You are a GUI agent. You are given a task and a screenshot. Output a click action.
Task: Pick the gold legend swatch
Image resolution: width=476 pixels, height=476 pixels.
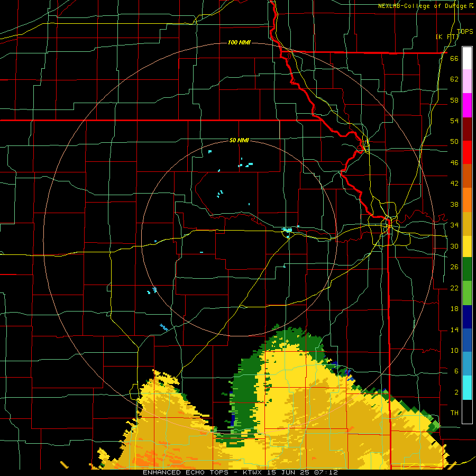click(467, 224)
